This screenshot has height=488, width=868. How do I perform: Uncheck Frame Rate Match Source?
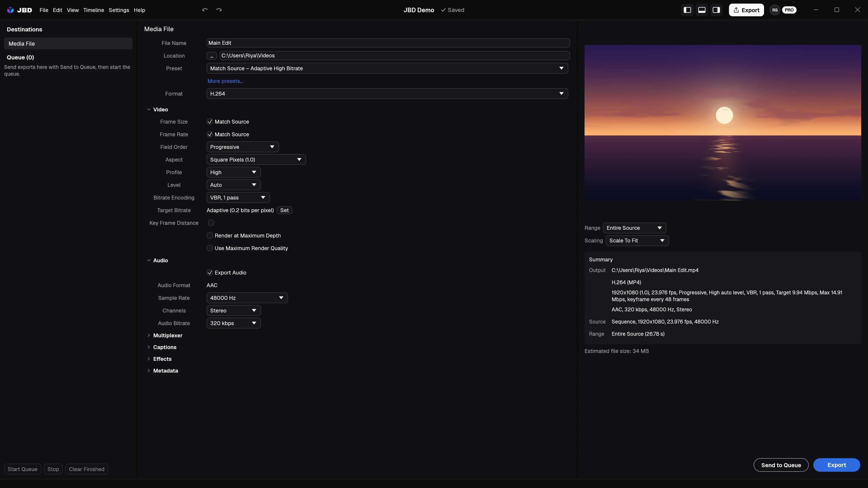pos(210,134)
